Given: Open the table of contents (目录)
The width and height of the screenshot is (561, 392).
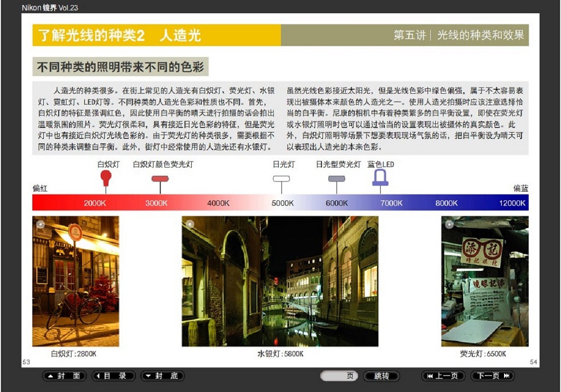Looking at the screenshot, I should coord(113,376).
